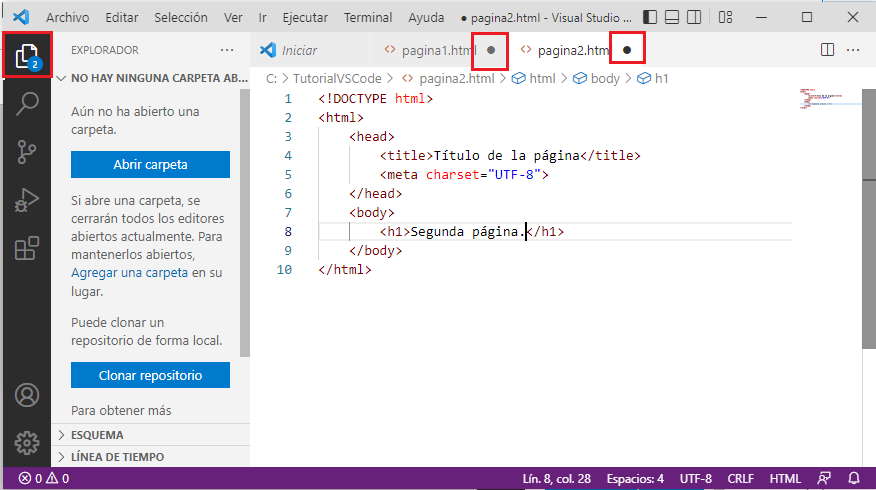
Task: Open the Selección menu
Action: tap(180, 17)
